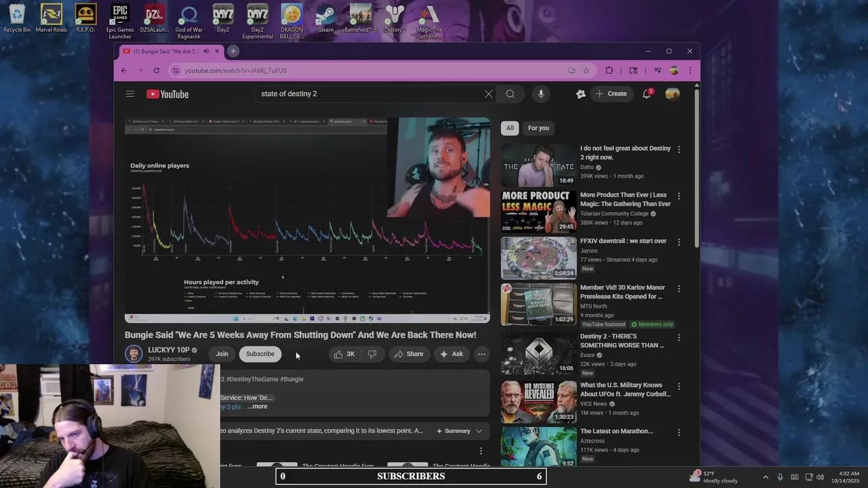Viewport: 868px width, 488px height.
Task: Switch to the Bungie Said browser tab
Action: click(171, 52)
